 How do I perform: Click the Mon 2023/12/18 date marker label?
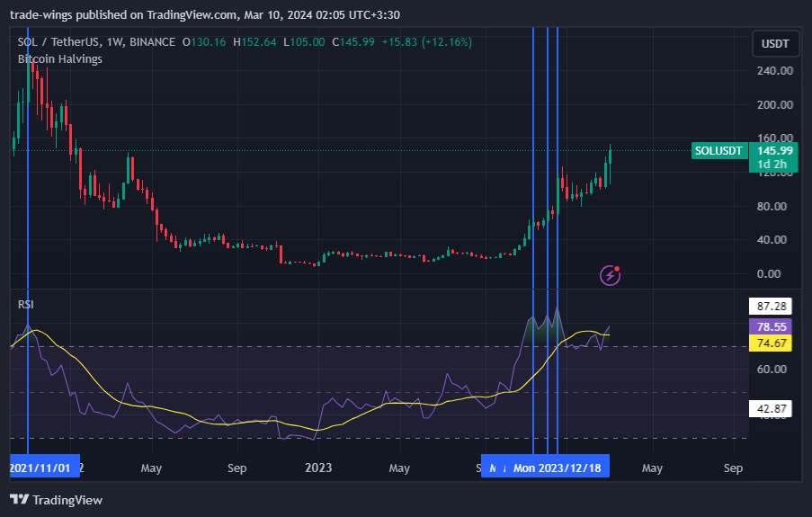pyautogui.click(x=557, y=468)
